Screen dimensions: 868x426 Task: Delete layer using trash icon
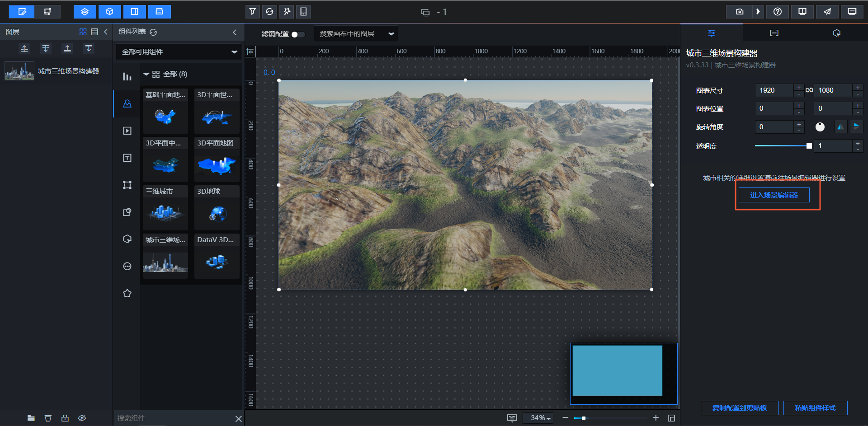coord(48,418)
